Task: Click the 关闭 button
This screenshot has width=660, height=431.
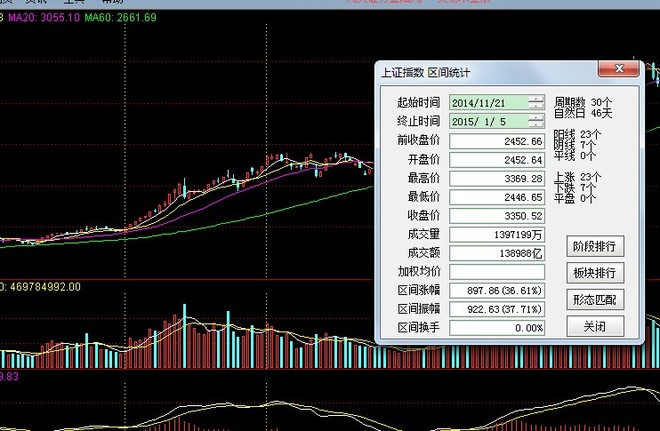Action: point(595,326)
